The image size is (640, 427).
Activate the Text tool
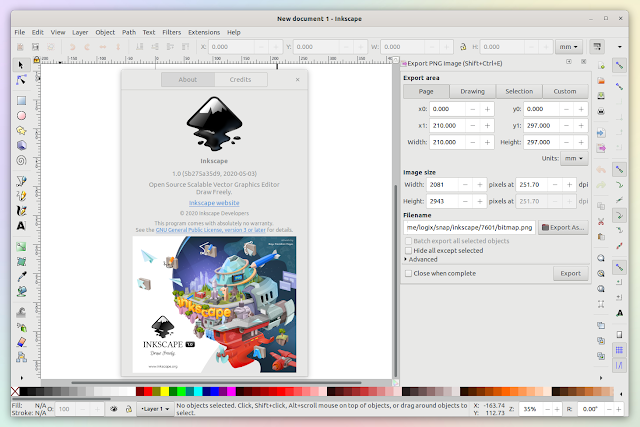(x=21, y=226)
